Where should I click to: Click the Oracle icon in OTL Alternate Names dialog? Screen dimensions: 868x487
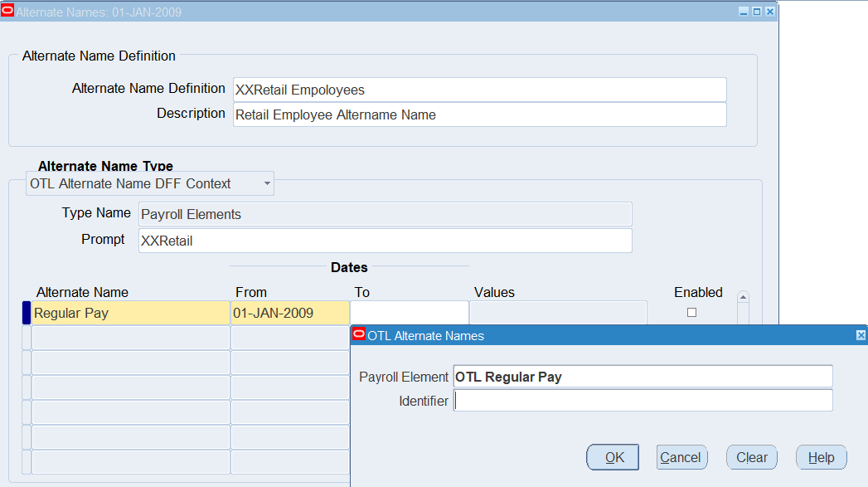tap(359, 335)
